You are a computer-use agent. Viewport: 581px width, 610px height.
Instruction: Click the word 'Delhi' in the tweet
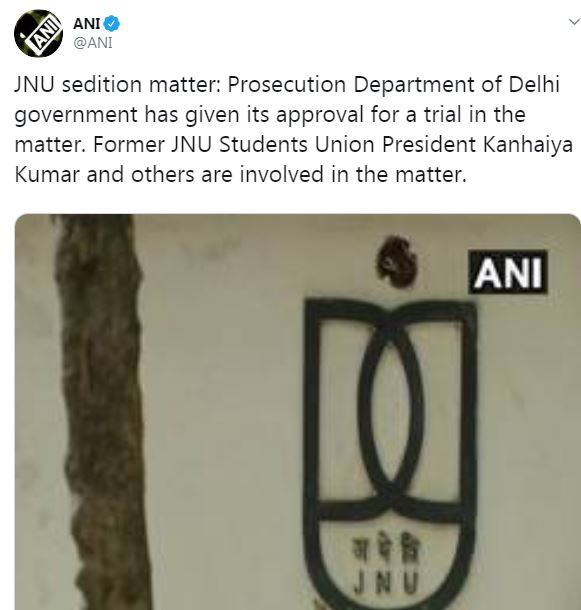(x=534, y=84)
